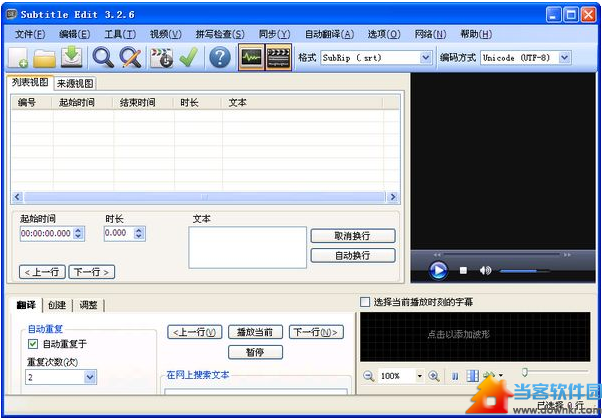Open the 选项(O) menu

tap(384, 34)
